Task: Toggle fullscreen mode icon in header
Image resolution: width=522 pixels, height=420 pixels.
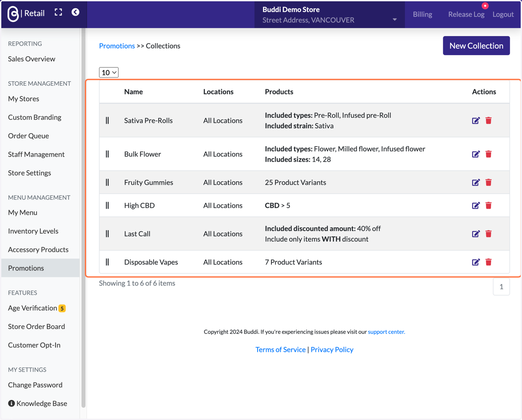Action: (x=58, y=12)
